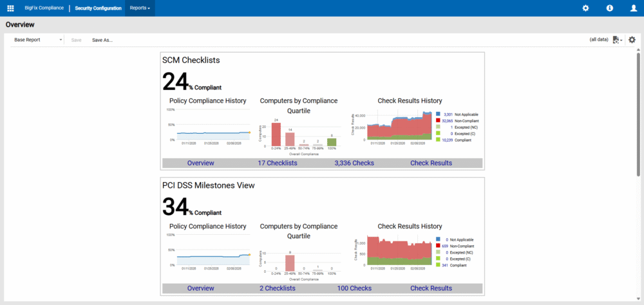Open the 17 Checklists link
The height and width of the screenshot is (305, 644).
277,163
